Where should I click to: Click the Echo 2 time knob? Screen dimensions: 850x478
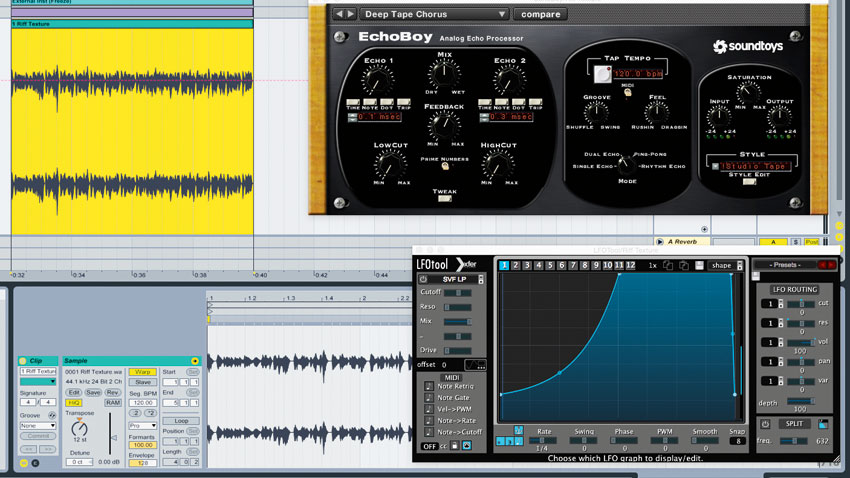tap(508, 81)
